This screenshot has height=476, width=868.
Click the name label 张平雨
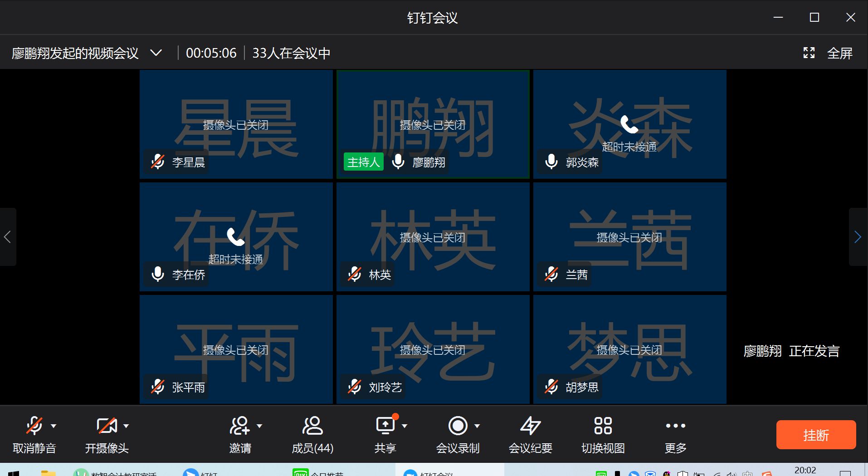point(189,387)
